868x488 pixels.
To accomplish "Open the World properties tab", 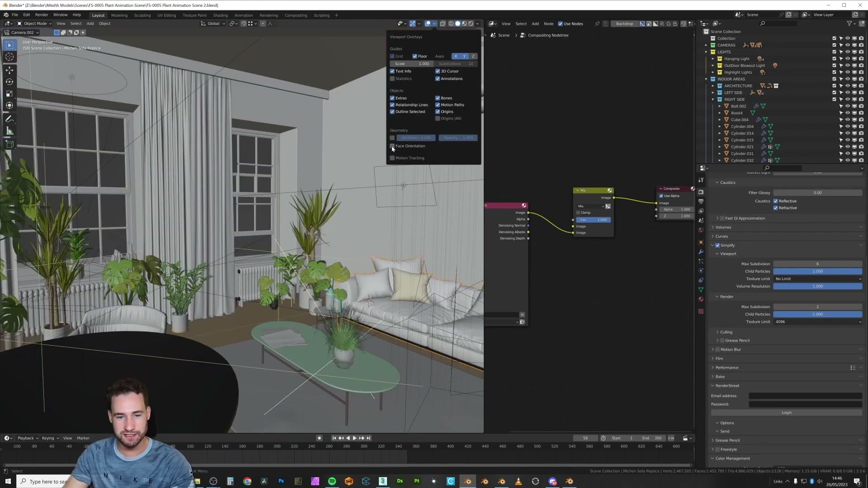I will 701,230.
